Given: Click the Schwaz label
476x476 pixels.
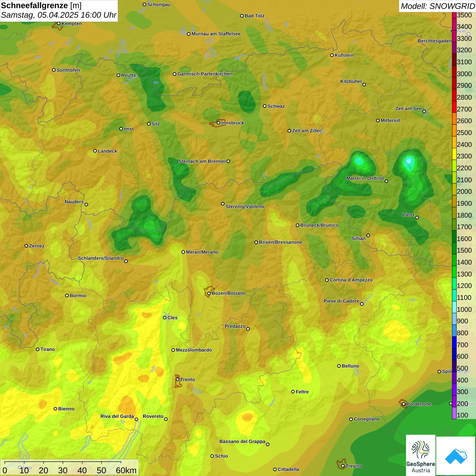Looking at the screenshot, I should (276, 106).
